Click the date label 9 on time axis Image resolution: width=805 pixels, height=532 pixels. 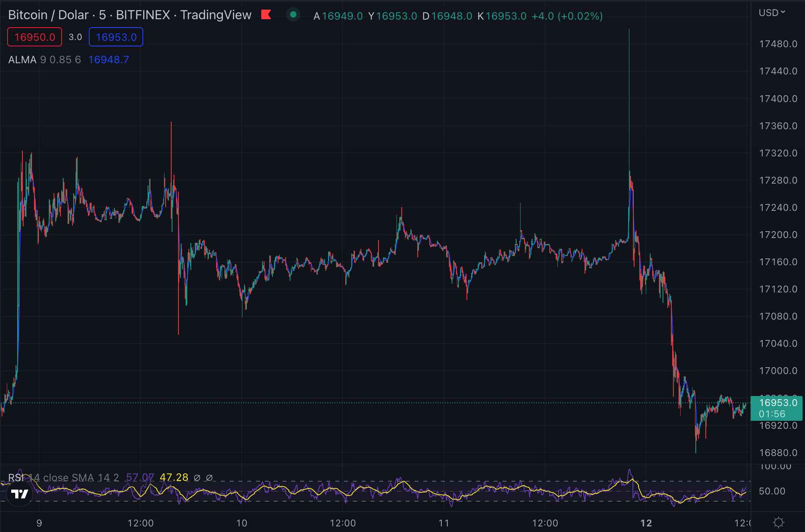[x=39, y=523]
